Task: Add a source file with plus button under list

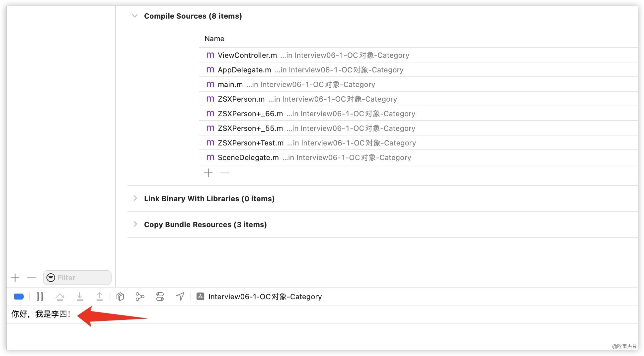Action: point(208,173)
